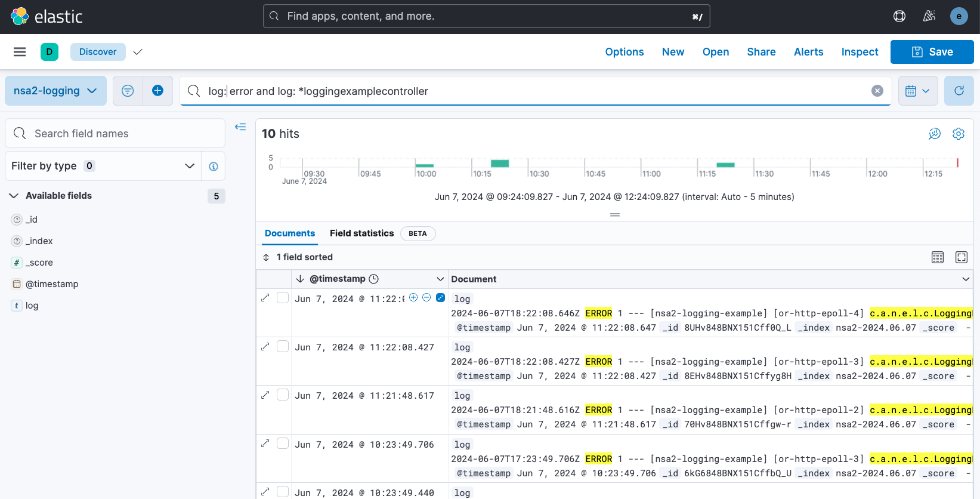Expand the 11:22:08.427 document row
Screen dimensions: 980x499
(x=265, y=346)
